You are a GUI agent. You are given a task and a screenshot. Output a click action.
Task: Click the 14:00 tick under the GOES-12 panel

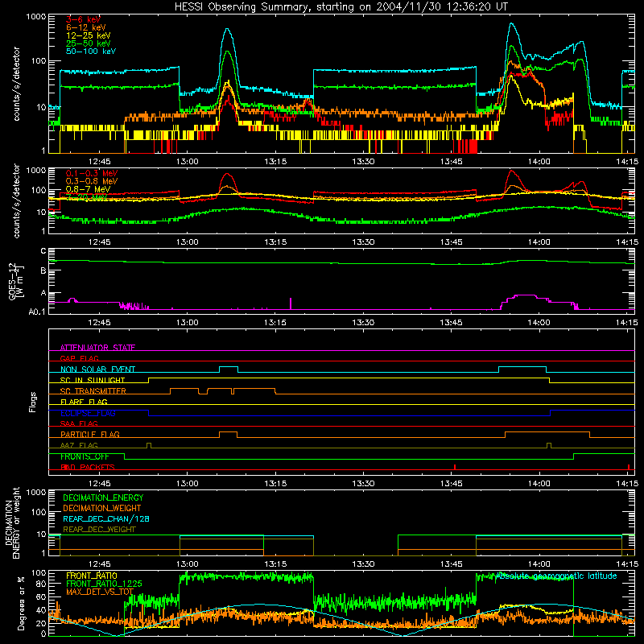coord(539,323)
